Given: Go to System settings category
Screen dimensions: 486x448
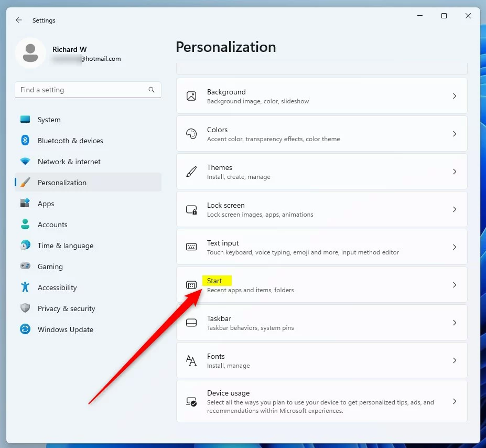Looking at the screenshot, I should (88, 120).
